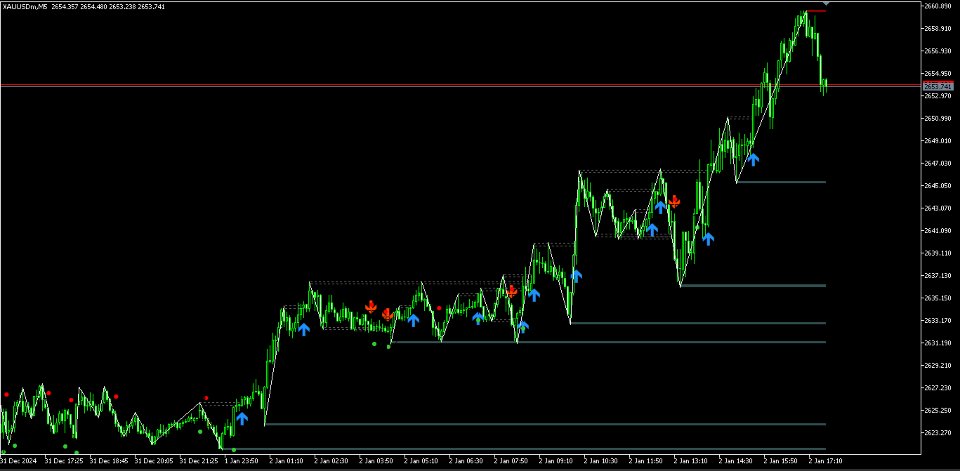Click the gray chart shift triangle marker
The image size is (960, 471).
click(825, 3)
